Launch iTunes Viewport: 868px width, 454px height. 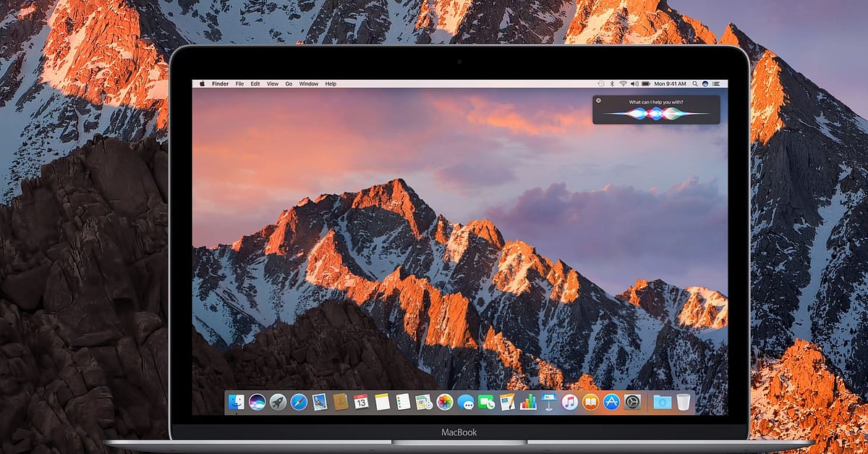click(x=569, y=403)
